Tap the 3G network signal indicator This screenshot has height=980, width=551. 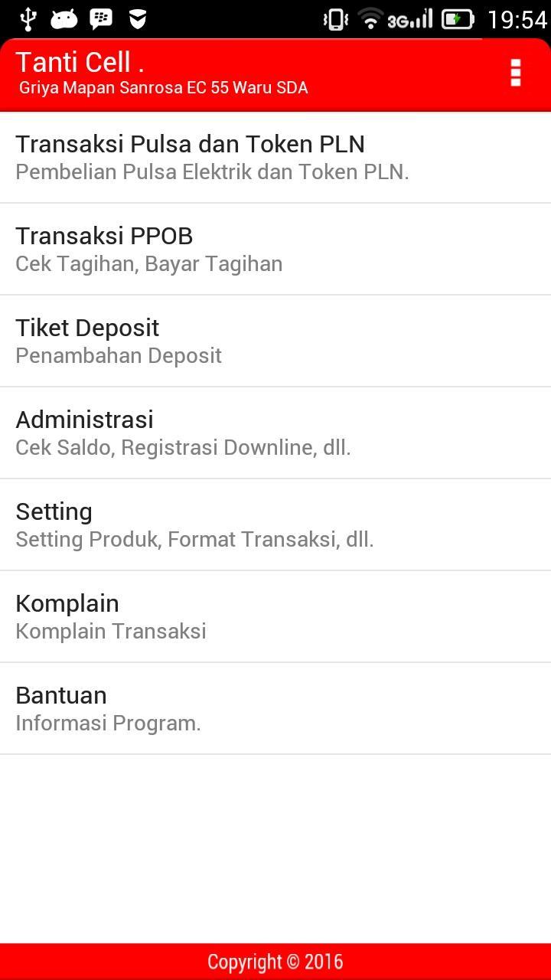[x=409, y=19]
